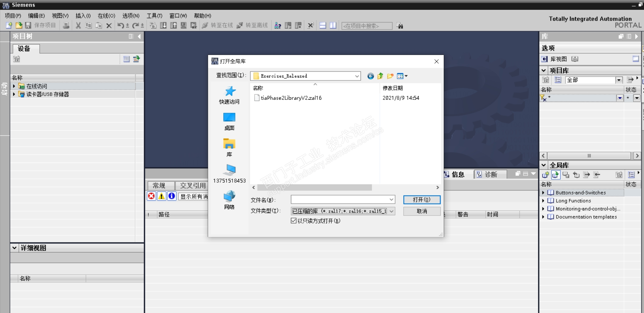This screenshot has height=313, width=644.
Task: Expand the Buttons-and-Switches library
Action: 543,192
